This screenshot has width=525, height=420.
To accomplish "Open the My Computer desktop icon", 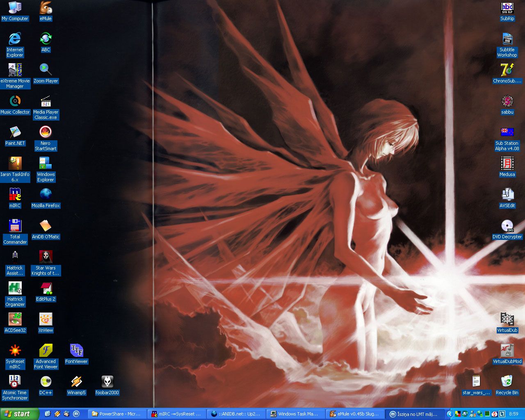I will click(x=15, y=11).
